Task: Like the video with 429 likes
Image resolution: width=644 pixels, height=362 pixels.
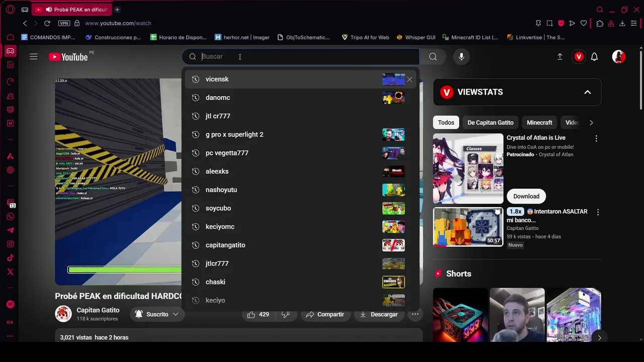Action: 258,314
